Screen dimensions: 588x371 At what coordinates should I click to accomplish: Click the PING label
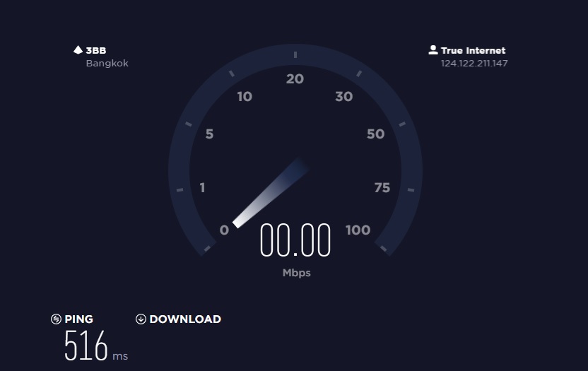(x=78, y=319)
